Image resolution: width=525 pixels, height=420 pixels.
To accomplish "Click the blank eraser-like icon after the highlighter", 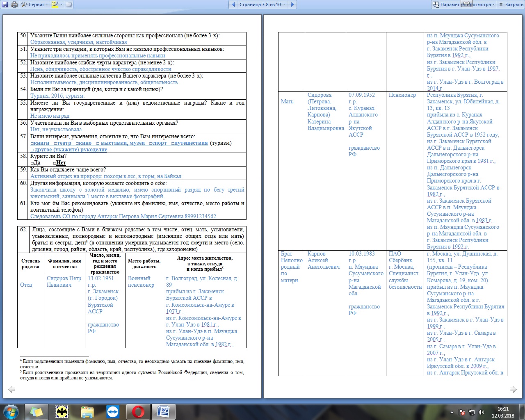I will pyautogui.click(x=69, y=5).
